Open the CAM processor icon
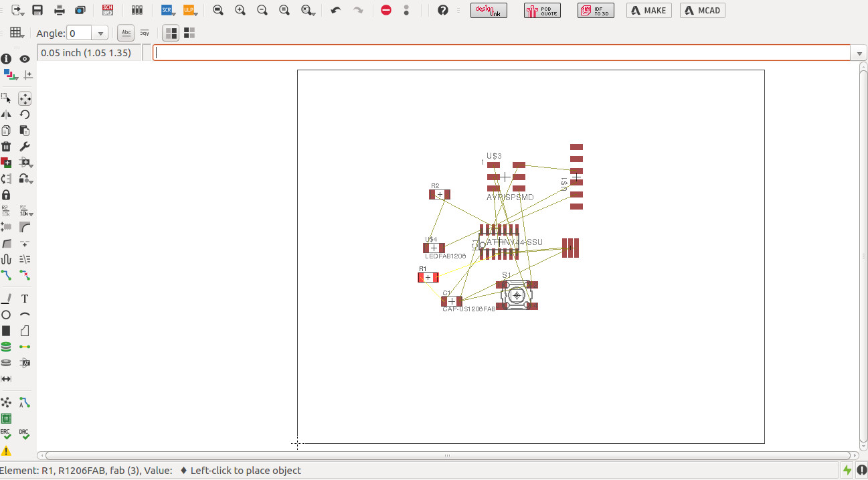The height and width of the screenshot is (480, 868). tap(80, 10)
